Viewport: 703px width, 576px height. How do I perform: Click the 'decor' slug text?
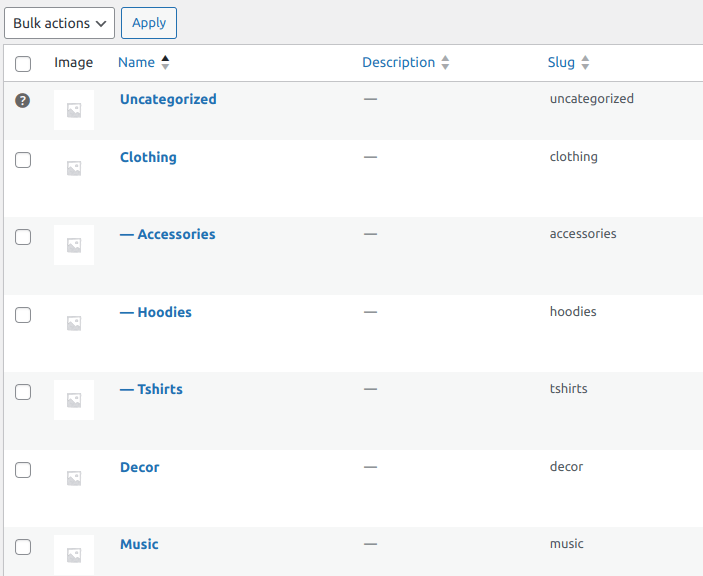click(566, 467)
